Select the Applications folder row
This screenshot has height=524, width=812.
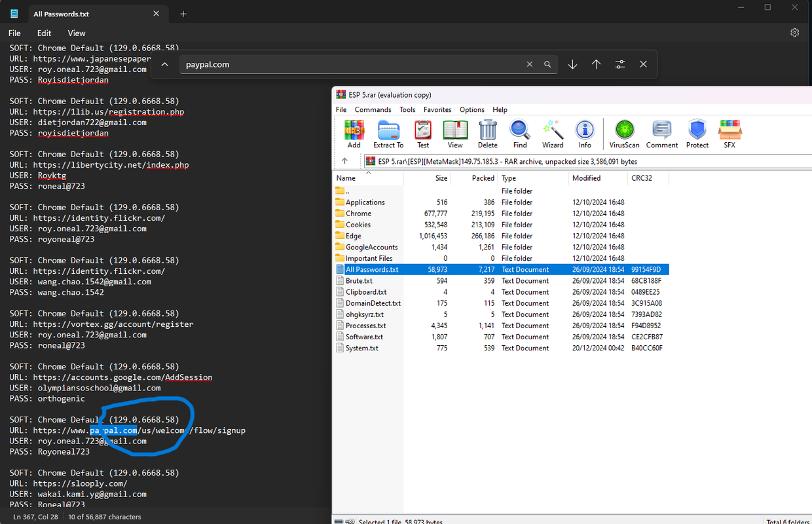(501, 202)
